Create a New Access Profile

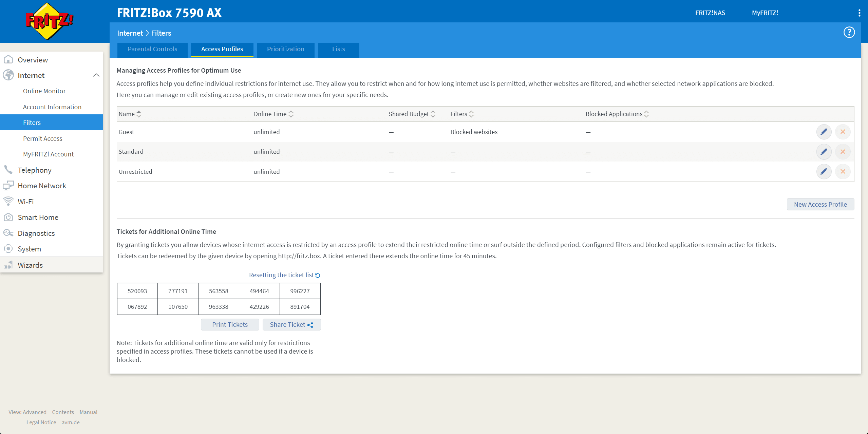click(x=820, y=204)
